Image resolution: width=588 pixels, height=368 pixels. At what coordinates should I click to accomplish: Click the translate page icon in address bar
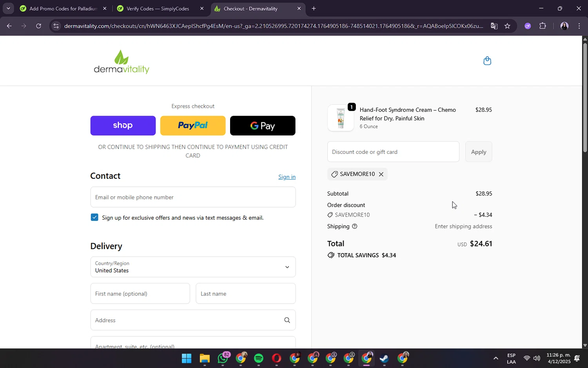(x=494, y=26)
